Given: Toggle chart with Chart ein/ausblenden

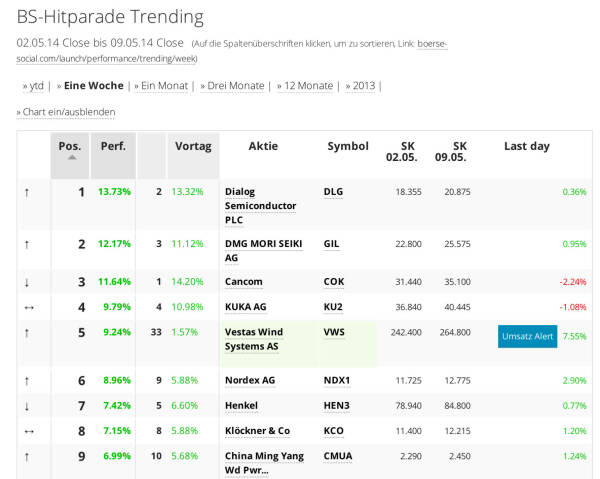Looking at the screenshot, I should click(68, 112).
